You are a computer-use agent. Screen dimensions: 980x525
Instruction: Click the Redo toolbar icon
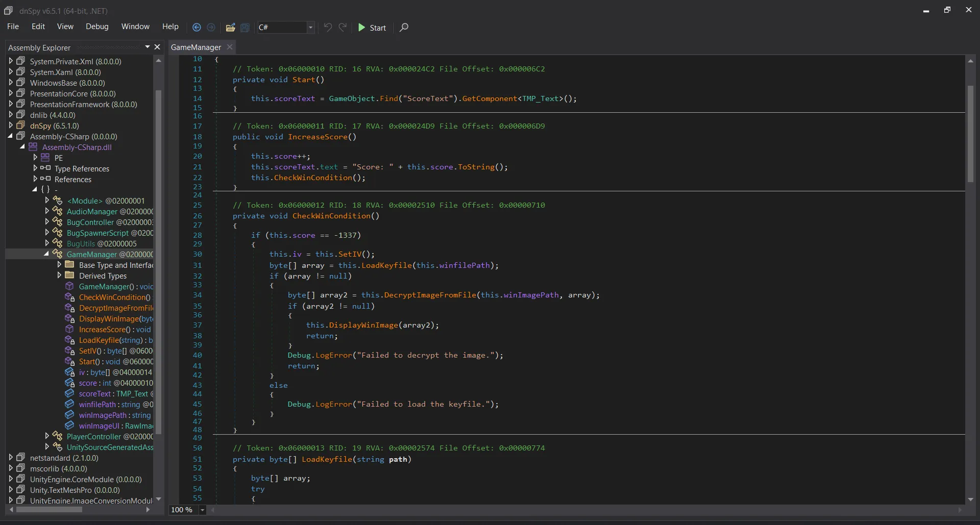[x=342, y=27]
